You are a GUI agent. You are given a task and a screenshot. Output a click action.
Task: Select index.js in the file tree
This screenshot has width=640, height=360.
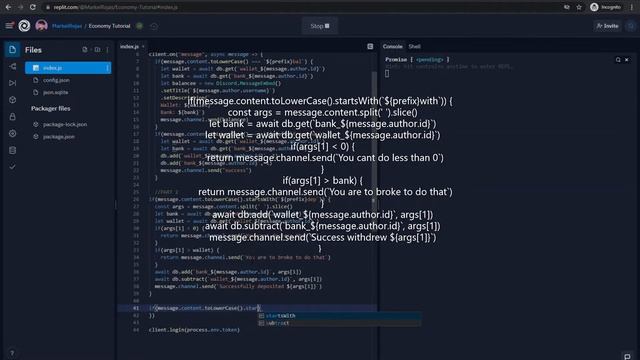pyautogui.click(x=68, y=68)
